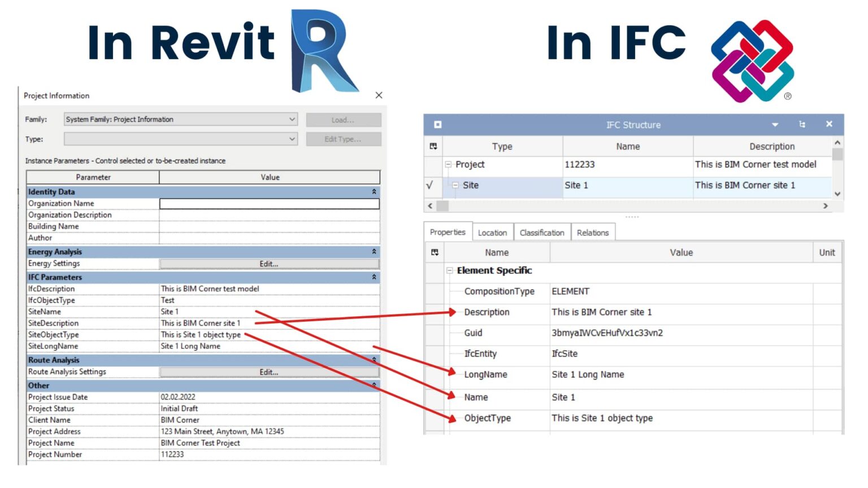Open the Family dropdown in Project Information

[292, 119]
